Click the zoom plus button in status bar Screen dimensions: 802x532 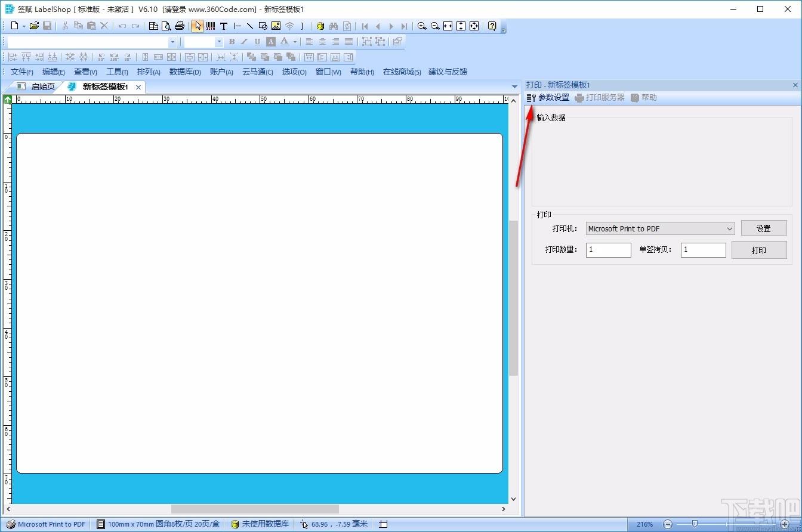785,524
